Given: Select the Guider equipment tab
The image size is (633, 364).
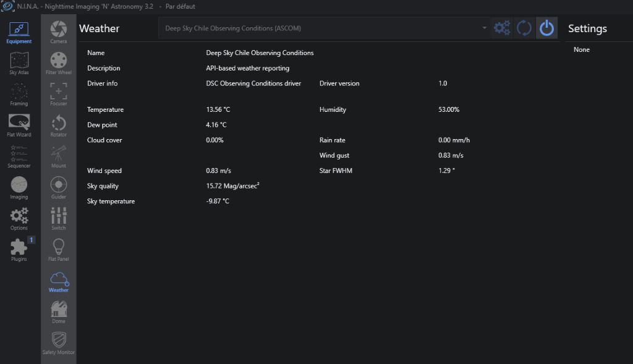Looking at the screenshot, I should click(x=59, y=188).
